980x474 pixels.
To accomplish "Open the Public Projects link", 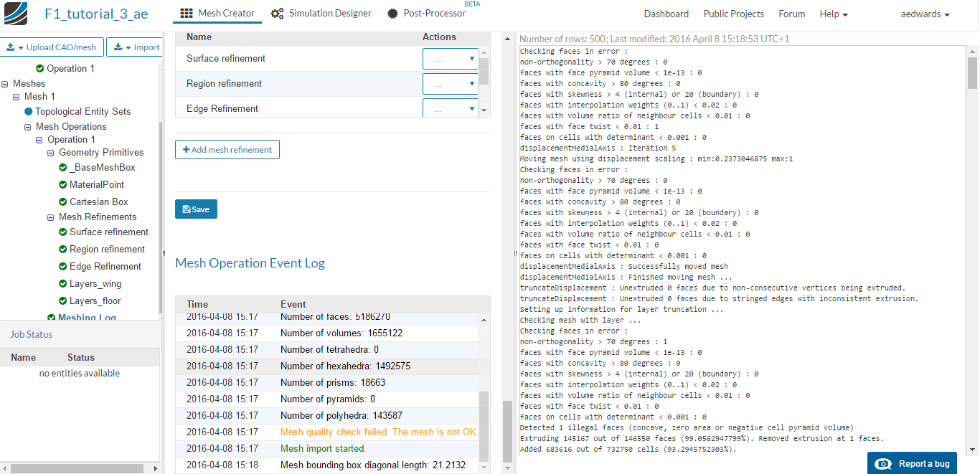I will click(733, 14).
